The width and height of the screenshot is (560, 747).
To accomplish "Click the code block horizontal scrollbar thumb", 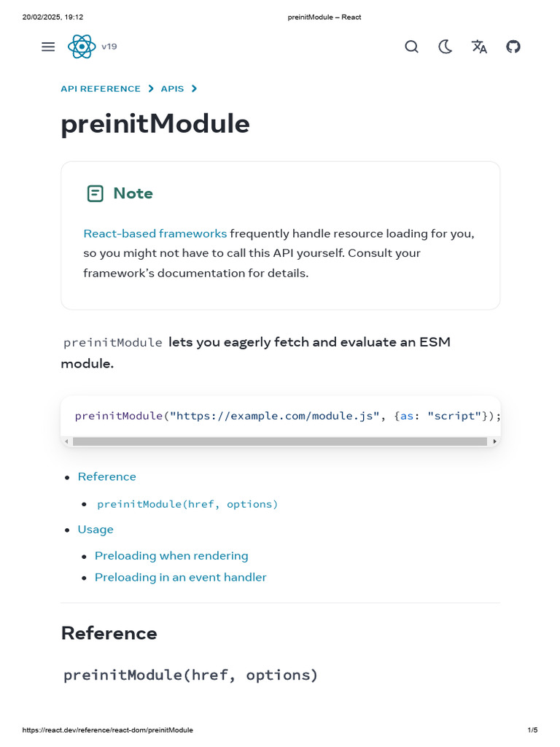I will (x=280, y=441).
